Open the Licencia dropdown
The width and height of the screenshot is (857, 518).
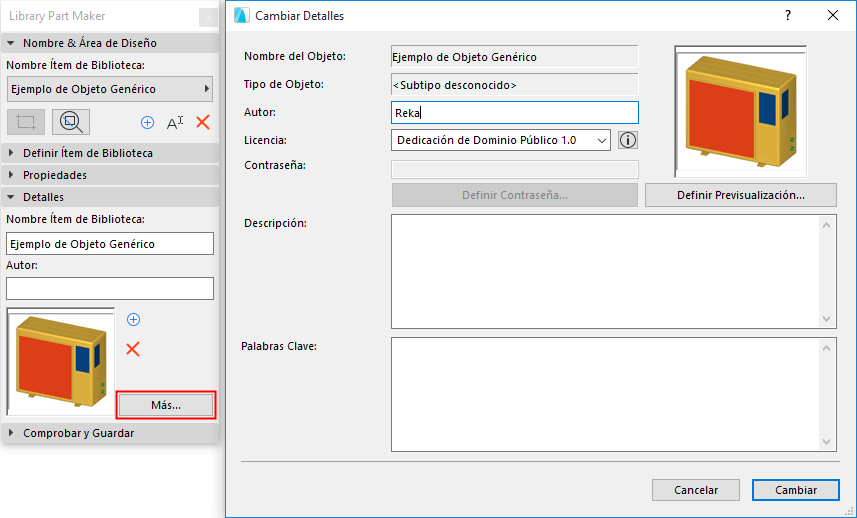tap(501, 141)
